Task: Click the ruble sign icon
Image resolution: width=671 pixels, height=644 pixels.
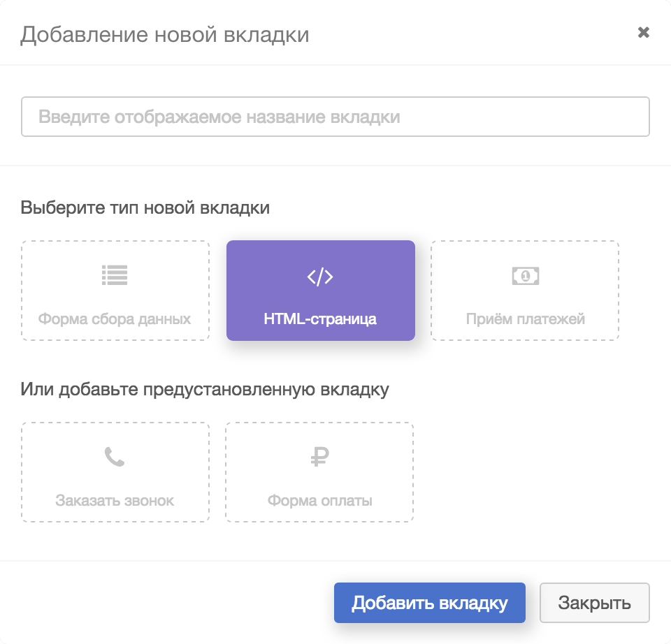Action: [x=319, y=458]
